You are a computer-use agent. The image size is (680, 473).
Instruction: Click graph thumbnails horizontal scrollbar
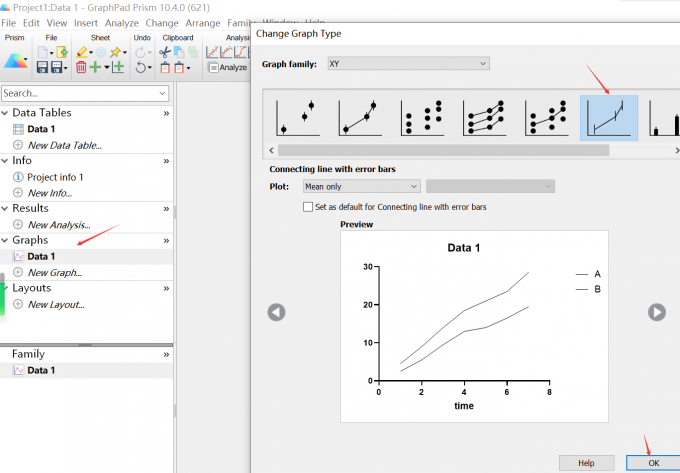point(443,150)
